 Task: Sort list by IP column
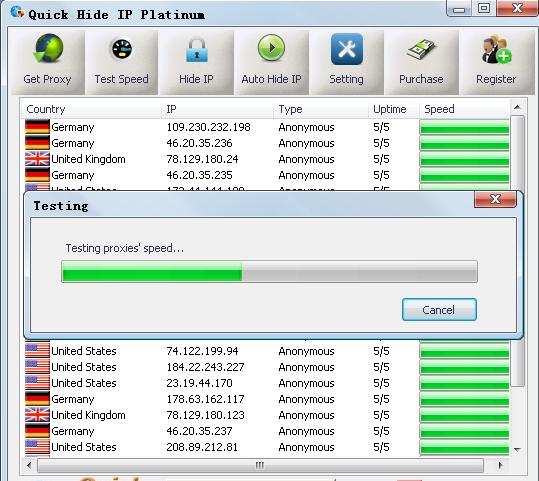218,109
